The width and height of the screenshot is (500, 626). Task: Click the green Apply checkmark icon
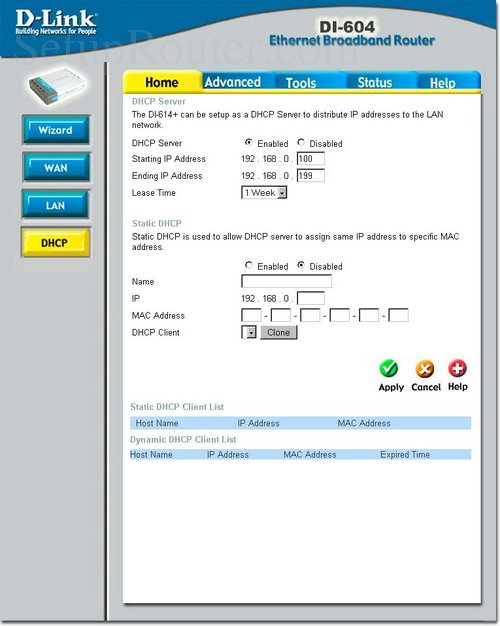point(388,368)
